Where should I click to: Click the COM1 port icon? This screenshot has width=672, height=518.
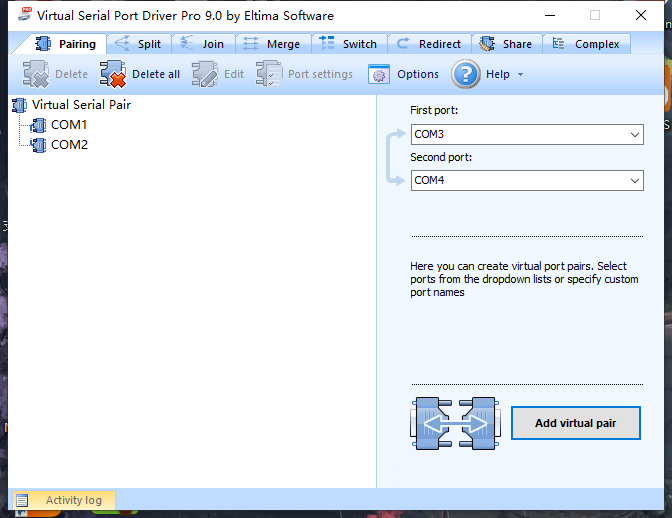pyautogui.click(x=38, y=126)
